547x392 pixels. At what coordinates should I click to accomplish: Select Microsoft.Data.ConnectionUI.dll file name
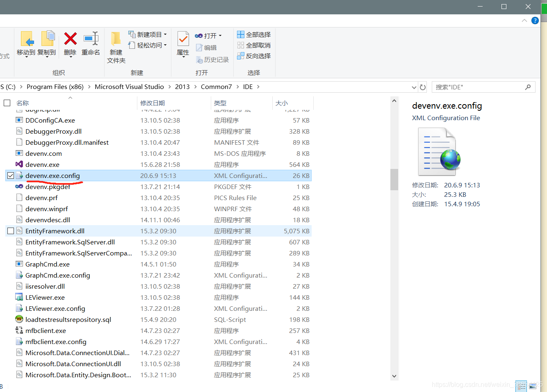coord(73,364)
